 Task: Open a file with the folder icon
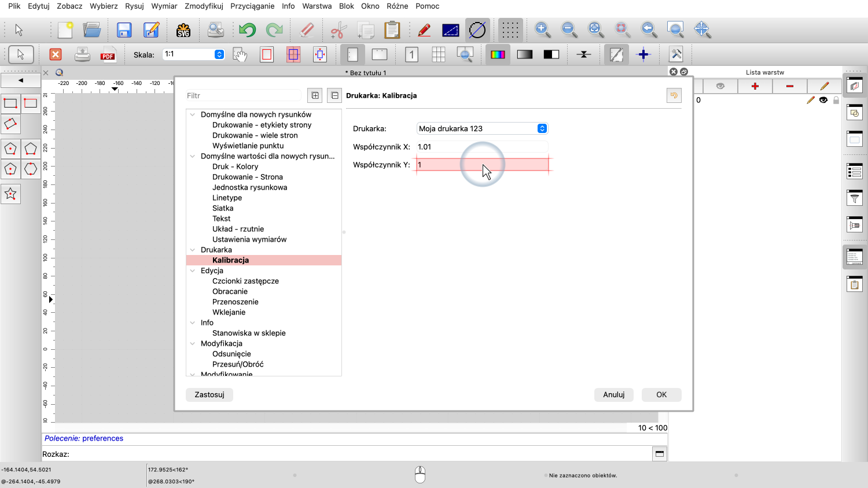[91, 29]
